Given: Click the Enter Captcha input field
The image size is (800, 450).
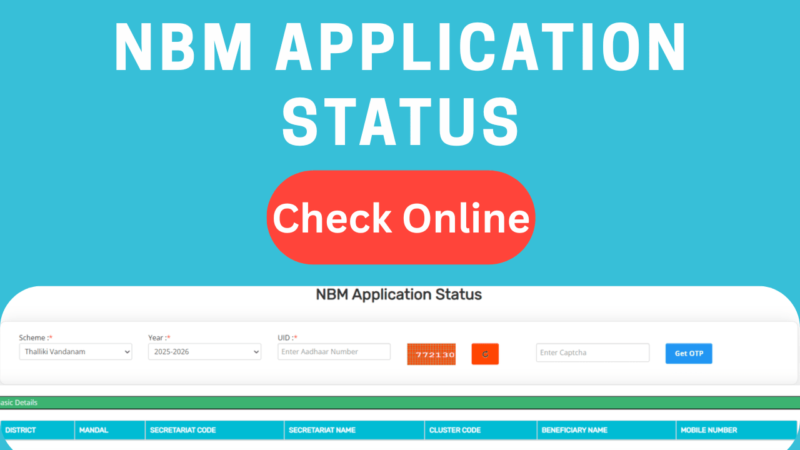Looking at the screenshot, I should pos(593,353).
